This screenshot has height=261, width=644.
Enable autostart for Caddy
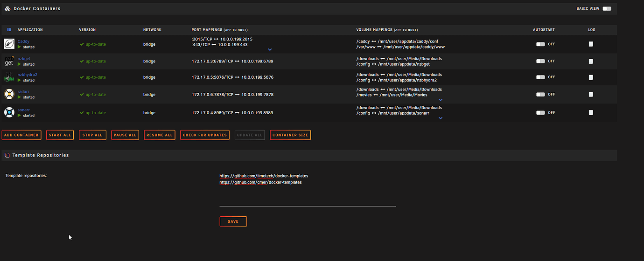pyautogui.click(x=540, y=44)
